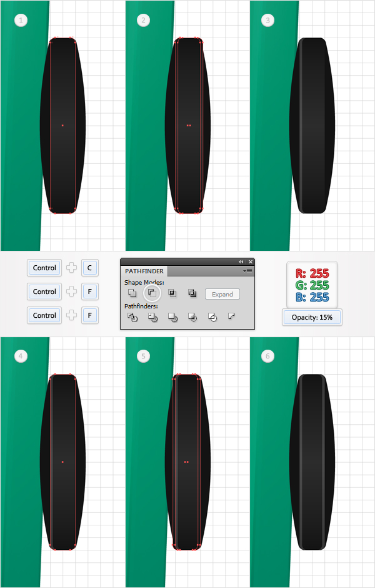
Task: Click the Control key next to C
Action: click(44, 268)
